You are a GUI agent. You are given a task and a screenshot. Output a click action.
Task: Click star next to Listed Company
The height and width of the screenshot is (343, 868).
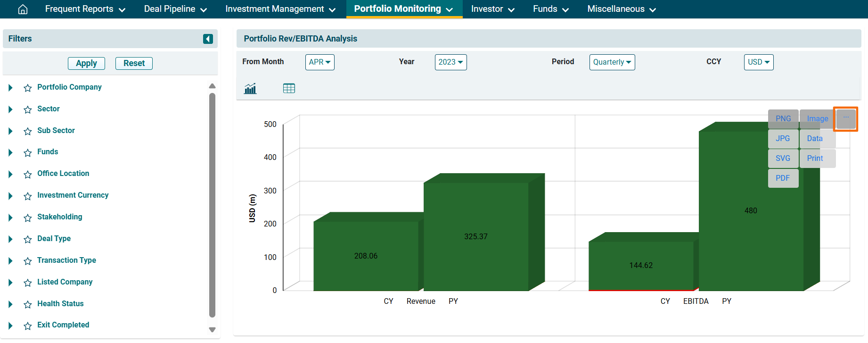pyautogui.click(x=28, y=283)
